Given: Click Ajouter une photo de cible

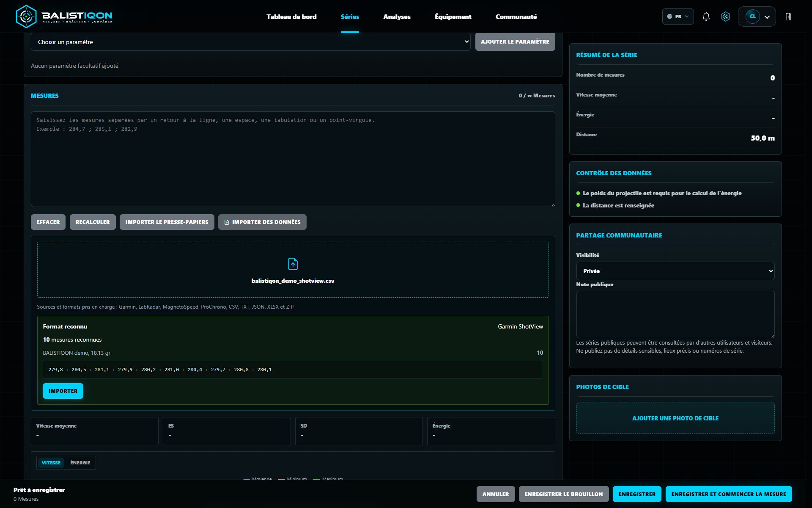Looking at the screenshot, I should pyautogui.click(x=675, y=418).
